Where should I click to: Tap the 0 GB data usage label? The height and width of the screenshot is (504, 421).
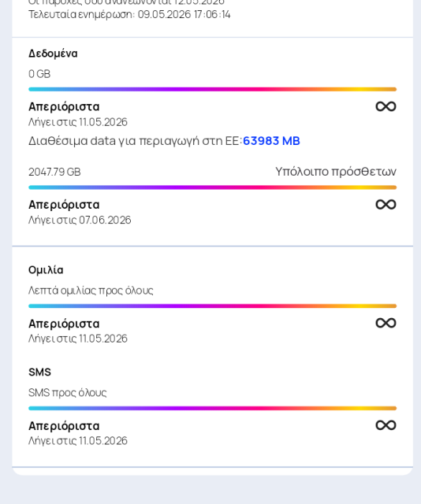tap(39, 74)
